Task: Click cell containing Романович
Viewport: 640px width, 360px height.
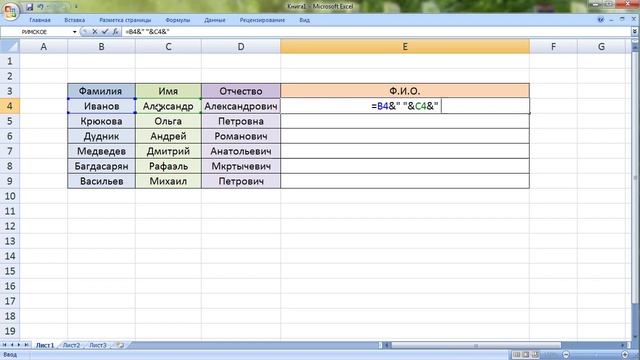Action: [x=241, y=136]
